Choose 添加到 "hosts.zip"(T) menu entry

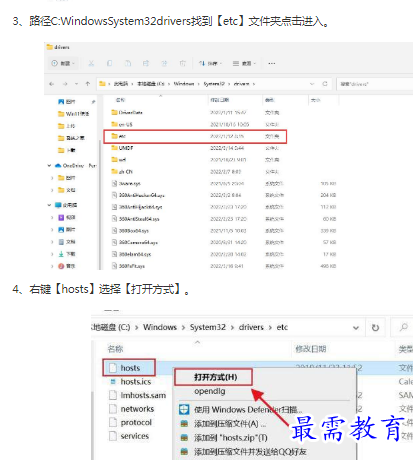click(224, 438)
